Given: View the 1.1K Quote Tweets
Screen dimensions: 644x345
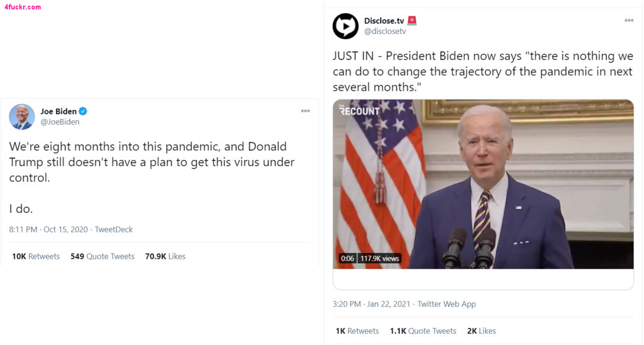Looking at the screenshot, I should [x=423, y=331].
